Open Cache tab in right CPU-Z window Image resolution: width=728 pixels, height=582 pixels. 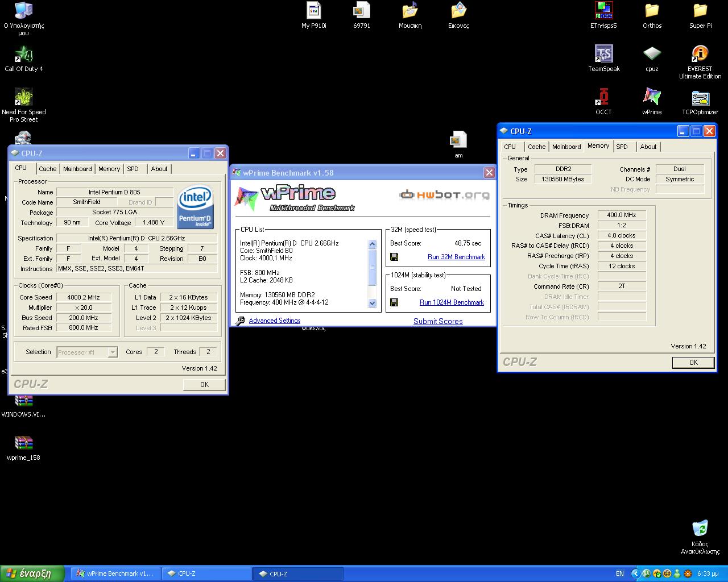tap(537, 147)
